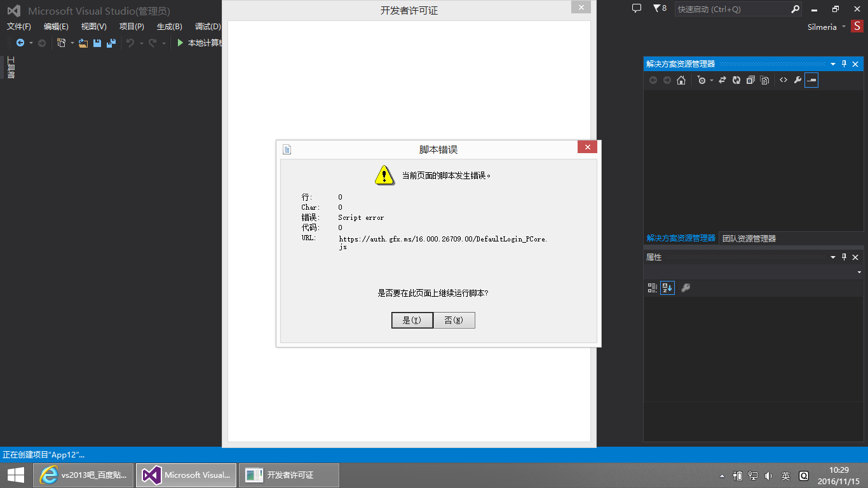Switch to the 解决方案资源管理器 tab
This screenshot has height=488, width=868.
681,238
